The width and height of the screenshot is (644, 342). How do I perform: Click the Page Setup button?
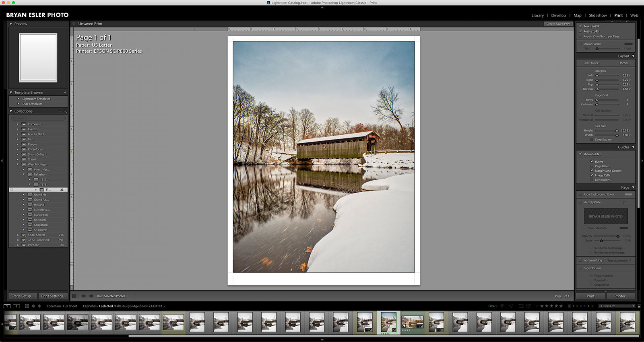point(23,296)
